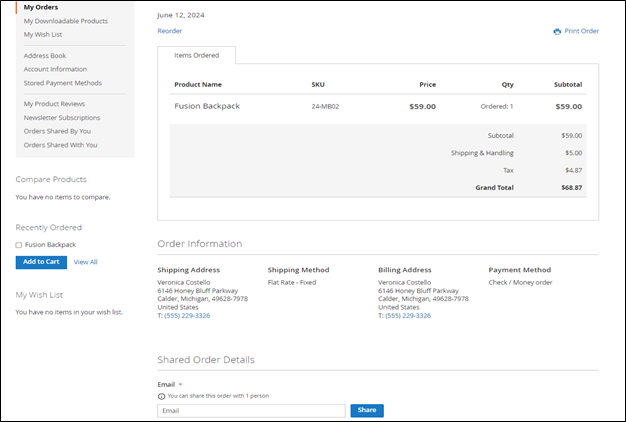626x422 pixels.
Task: Click the printer icon beside Print Order
Action: click(x=557, y=31)
